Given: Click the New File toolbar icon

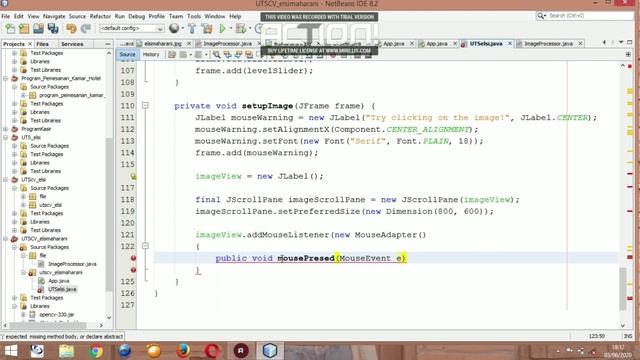Looking at the screenshot, I should click(x=10, y=29).
